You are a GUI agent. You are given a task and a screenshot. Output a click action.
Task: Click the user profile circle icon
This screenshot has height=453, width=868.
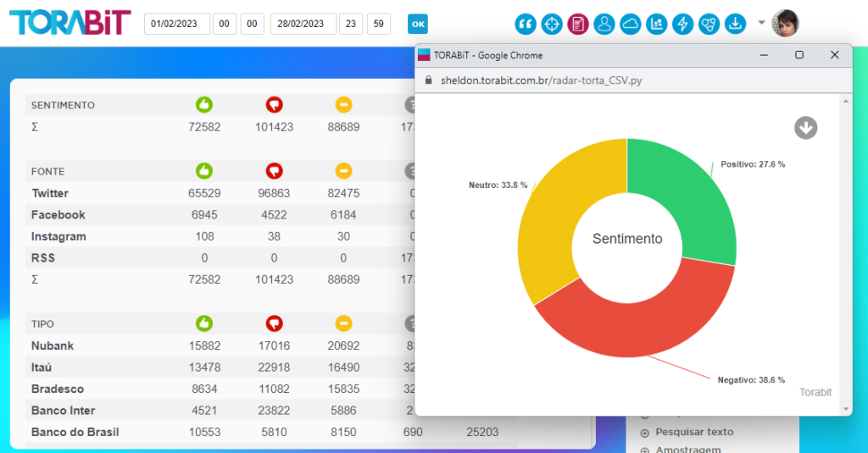604,24
